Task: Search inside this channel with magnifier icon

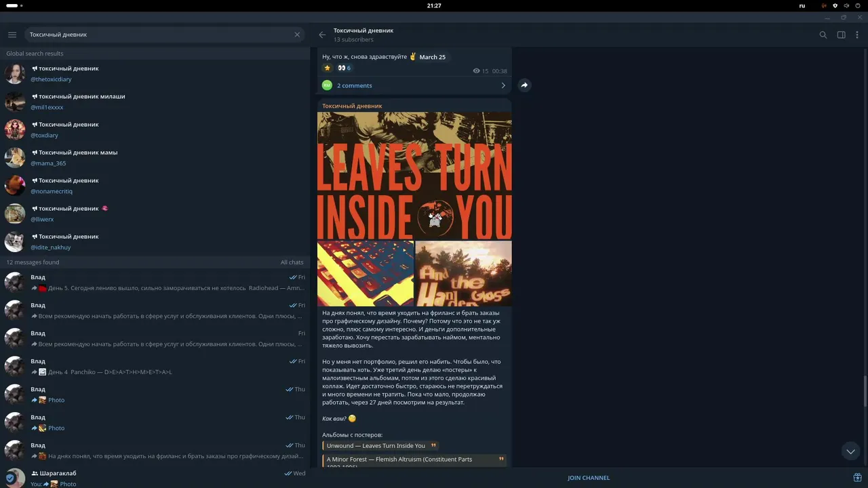Action: point(823,35)
